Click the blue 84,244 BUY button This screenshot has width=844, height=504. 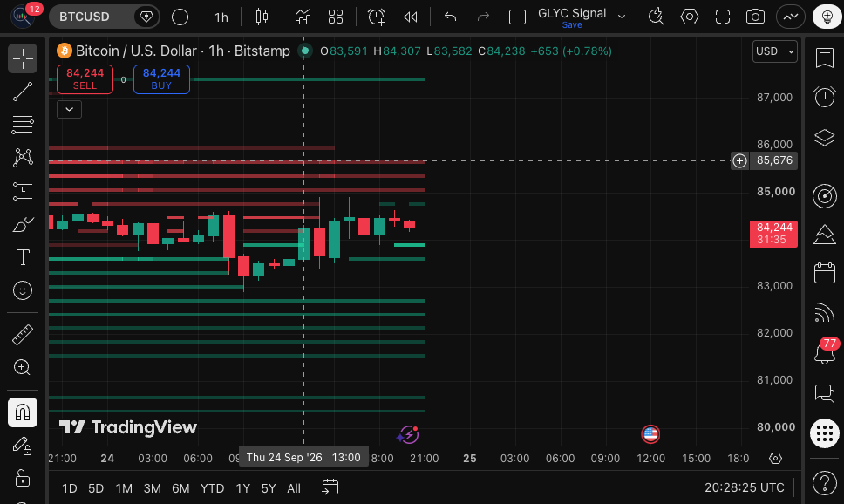pos(161,79)
